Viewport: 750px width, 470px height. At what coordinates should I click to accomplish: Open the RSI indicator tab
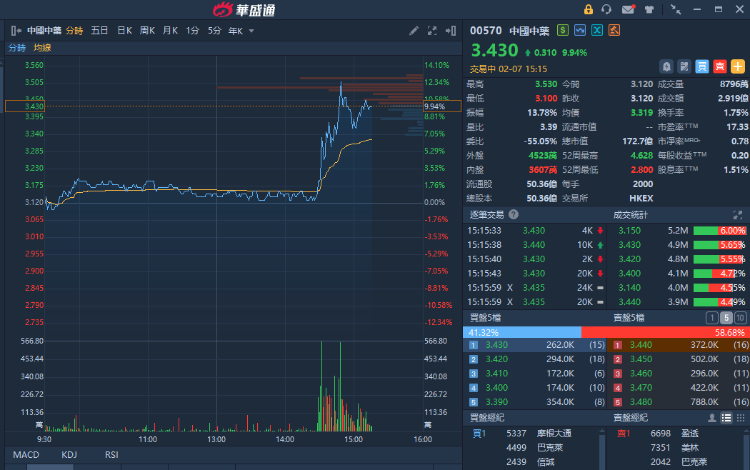pyautogui.click(x=111, y=455)
